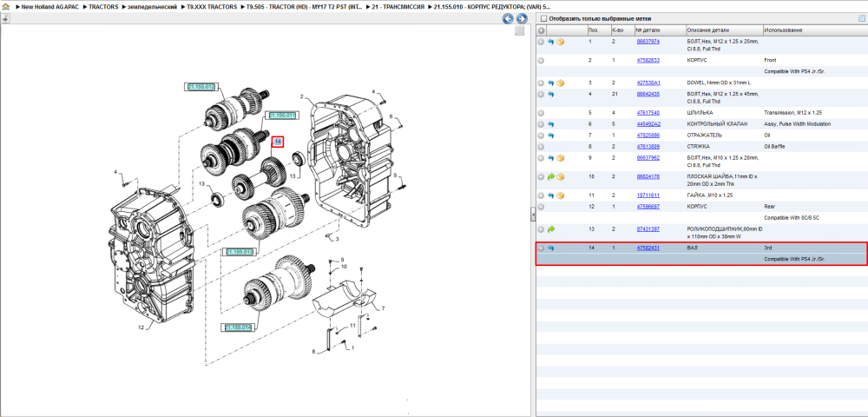Open the земледельческий breadcrumb
Viewport: 868px width, 417px height.
pyautogui.click(x=152, y=7)
